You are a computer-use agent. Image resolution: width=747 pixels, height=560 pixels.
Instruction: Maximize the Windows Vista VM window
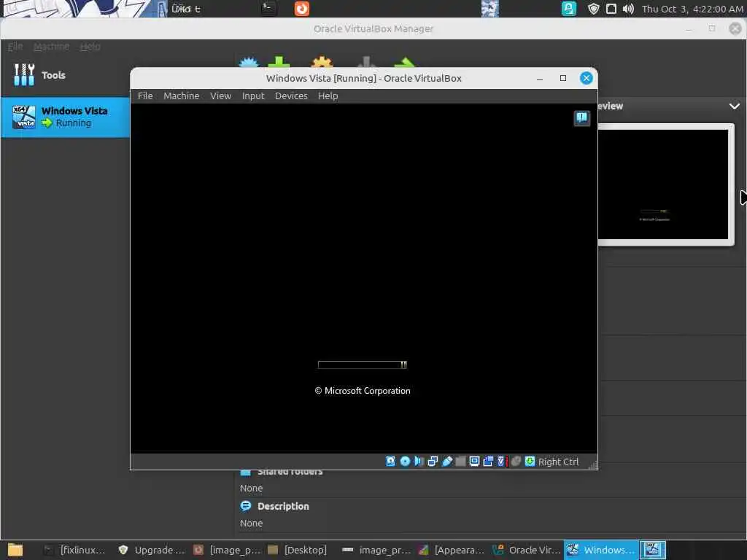[563, 78]
